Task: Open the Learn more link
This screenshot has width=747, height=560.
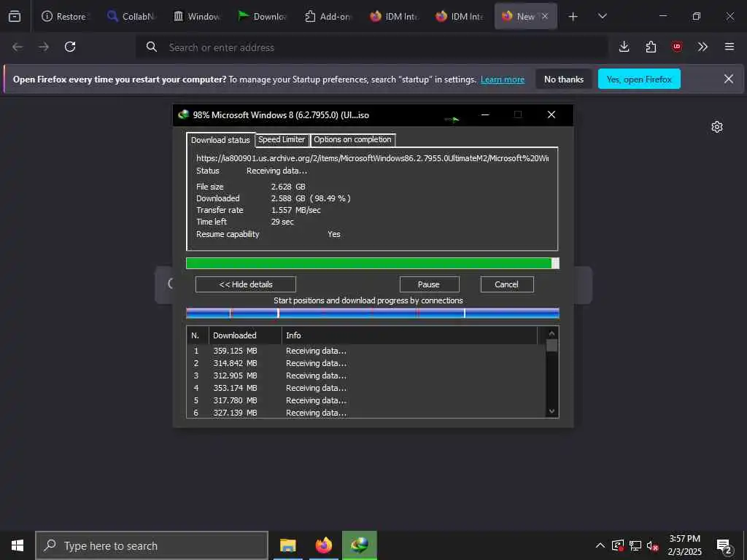Action: 502,79
